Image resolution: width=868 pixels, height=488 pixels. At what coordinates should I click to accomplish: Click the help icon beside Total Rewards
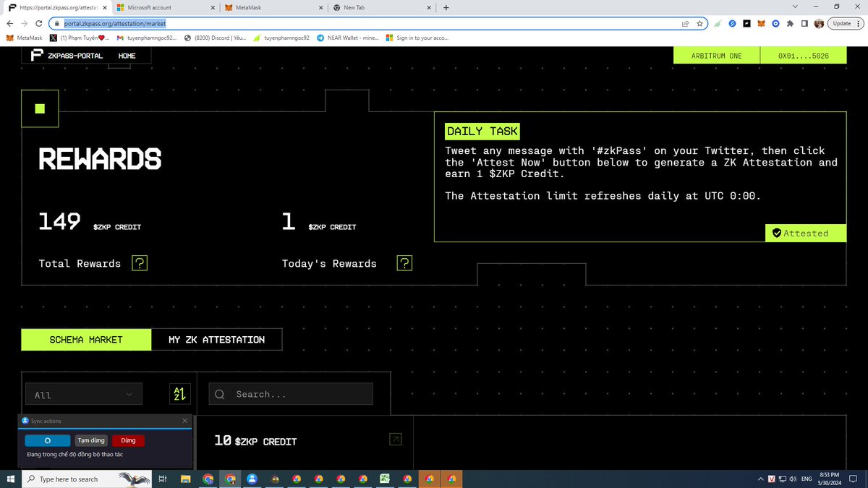coord(140,263)
